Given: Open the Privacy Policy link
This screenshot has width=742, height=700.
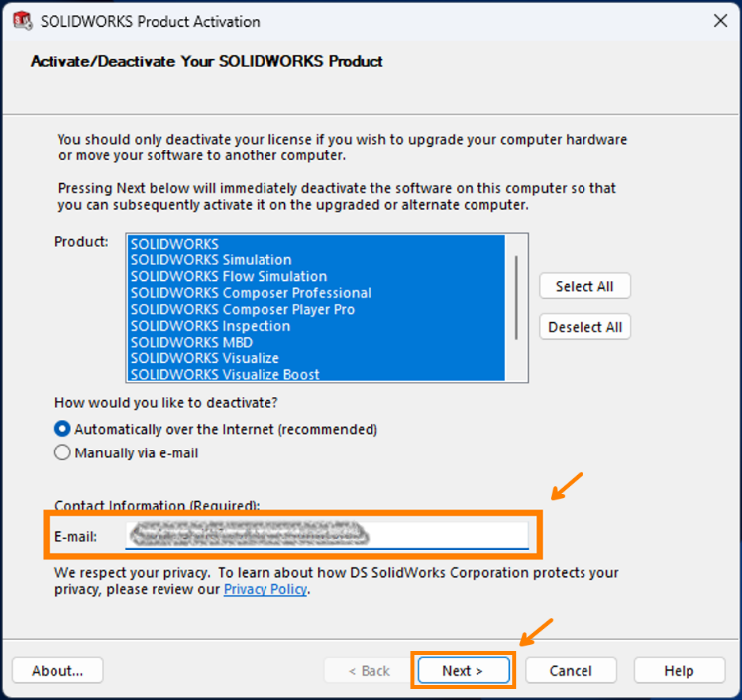Looking at the screenshot, I should point(265,589).
